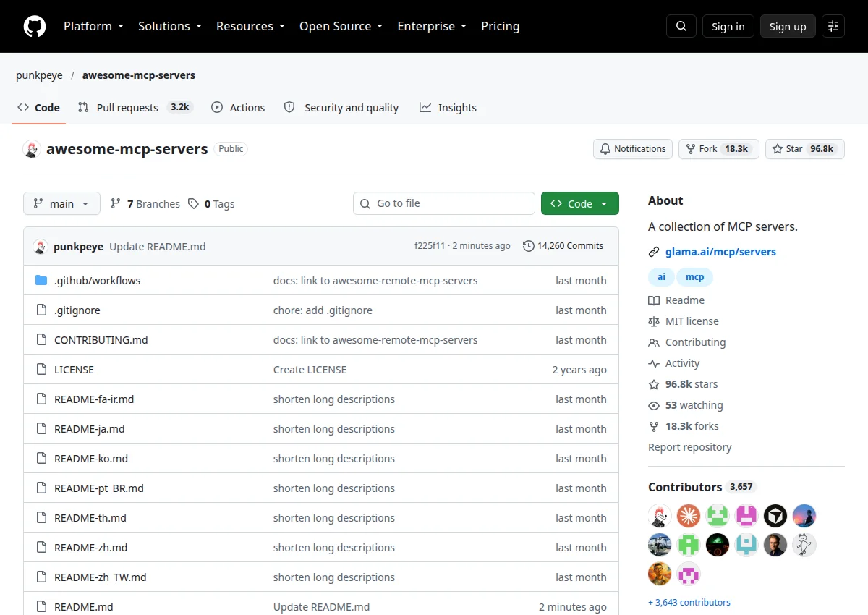The height and width of the screenshot is (615, 868).
Task: Open the glama.ai/mcp/servers link
Action: [720, 252]
